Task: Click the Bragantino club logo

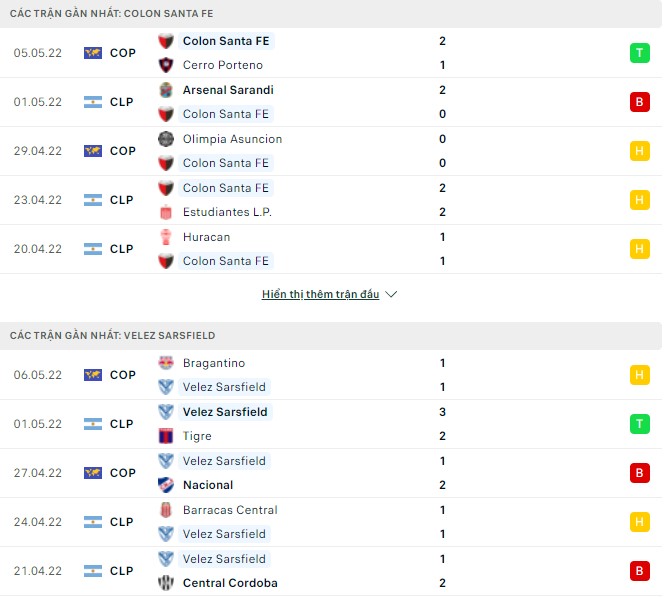Action: 166,363
